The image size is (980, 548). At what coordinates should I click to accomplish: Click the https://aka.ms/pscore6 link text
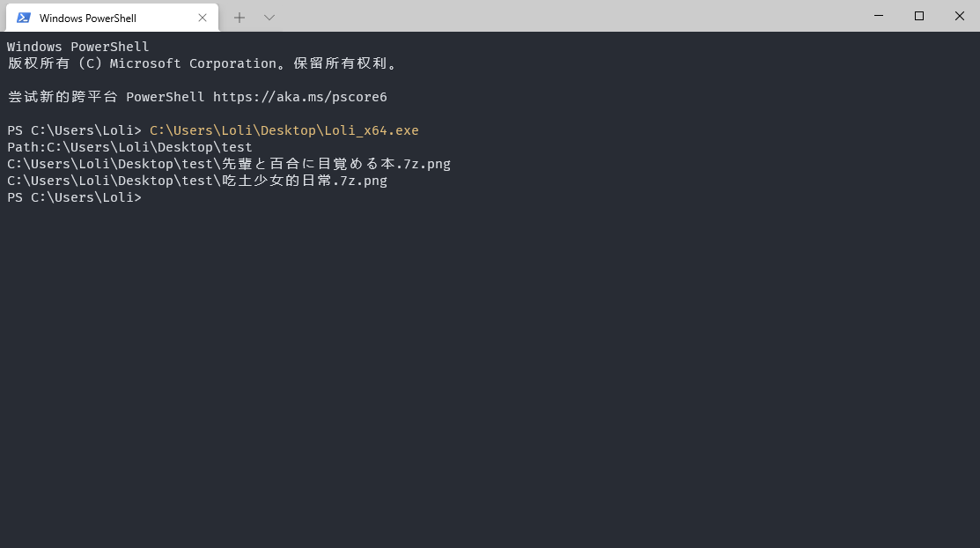click(300, 97)
